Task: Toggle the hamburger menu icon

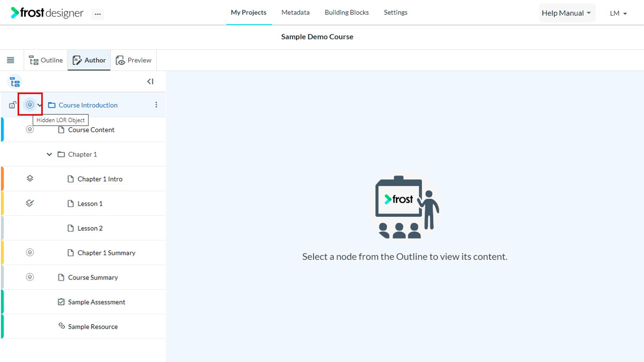Action: coord(11,60)
